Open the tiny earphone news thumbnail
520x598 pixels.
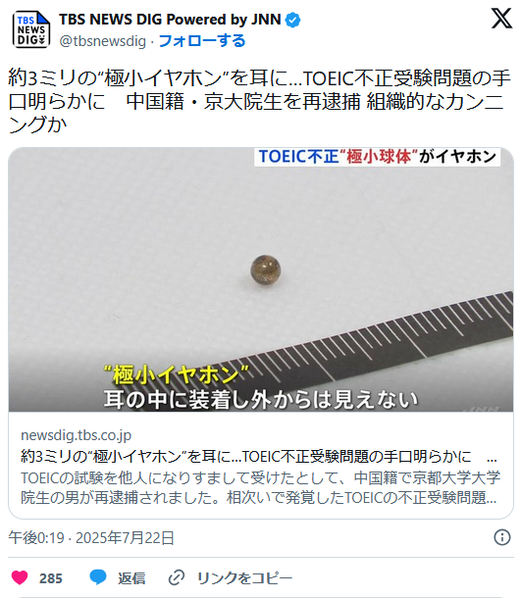pos(261,279)
